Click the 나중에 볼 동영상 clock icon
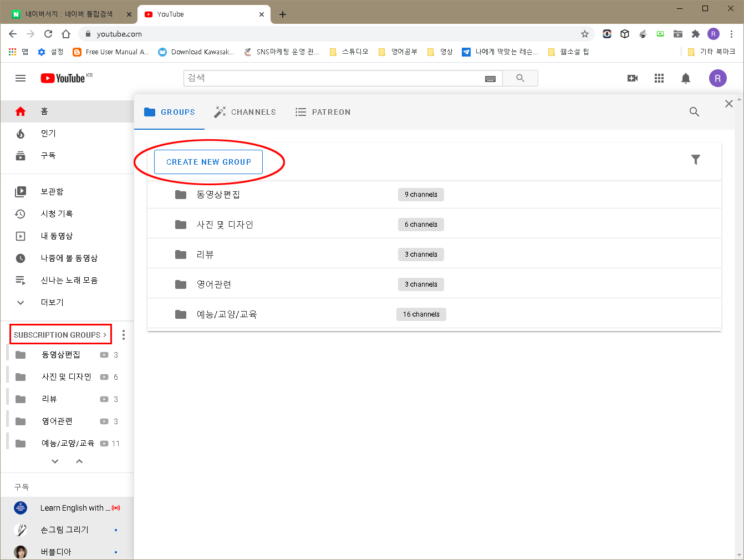Viewport: 744px width, 560px height. click(x=20, y=258)
